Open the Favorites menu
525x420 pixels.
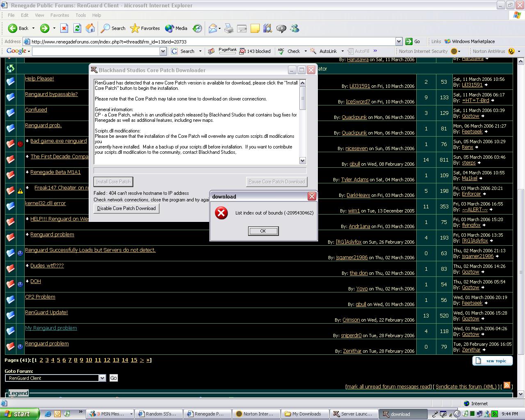point(59,15)
